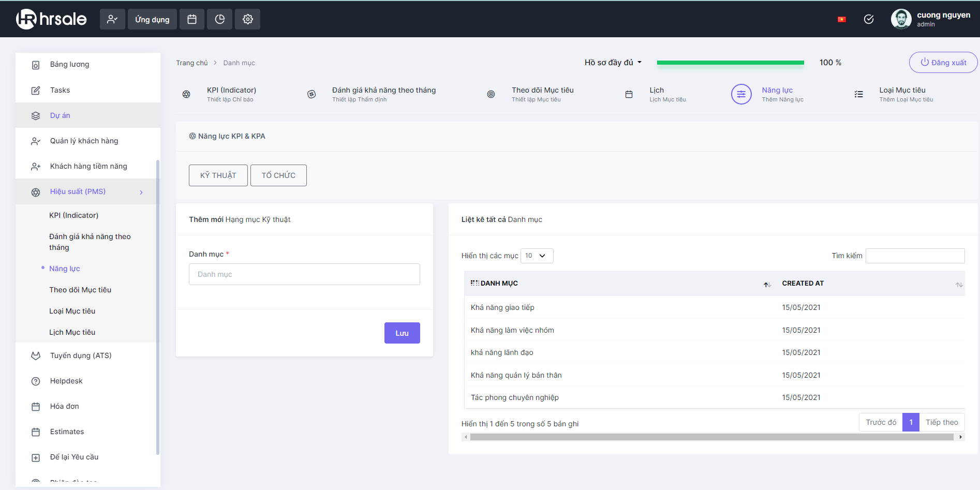The height and width of the screenshot is (490, 980).
Task: Open Lịch Mục tiêu in sidebar submenu
Action: point(72,332)
